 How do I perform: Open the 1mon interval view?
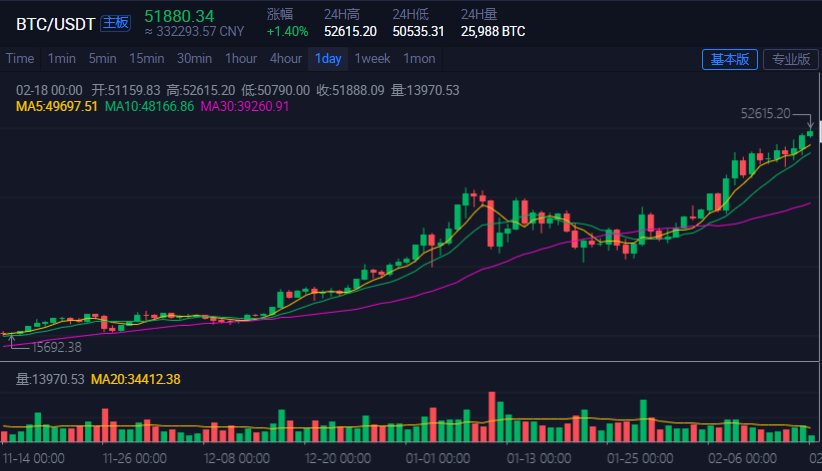tap(419, 59)
